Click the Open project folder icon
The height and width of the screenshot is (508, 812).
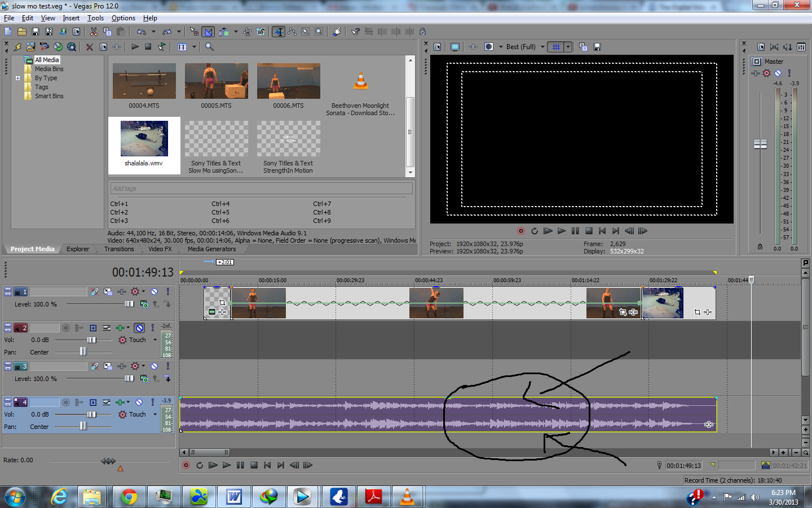[22, 32]
